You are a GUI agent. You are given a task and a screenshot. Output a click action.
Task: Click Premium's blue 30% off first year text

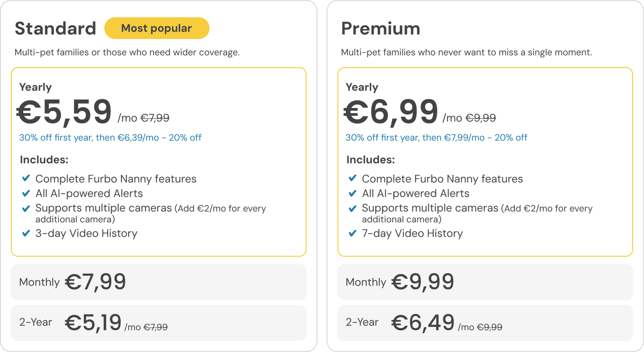[x=436, y=138]
